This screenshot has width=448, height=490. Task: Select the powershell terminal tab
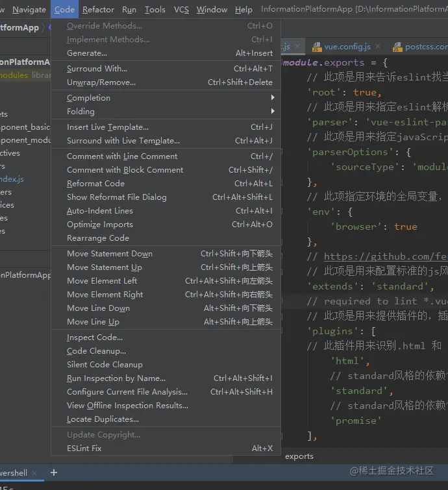(14, 473)
